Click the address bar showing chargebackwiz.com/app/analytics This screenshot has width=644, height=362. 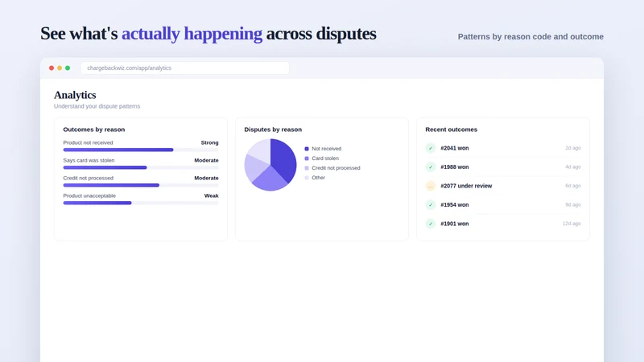[x=185, y=68]
